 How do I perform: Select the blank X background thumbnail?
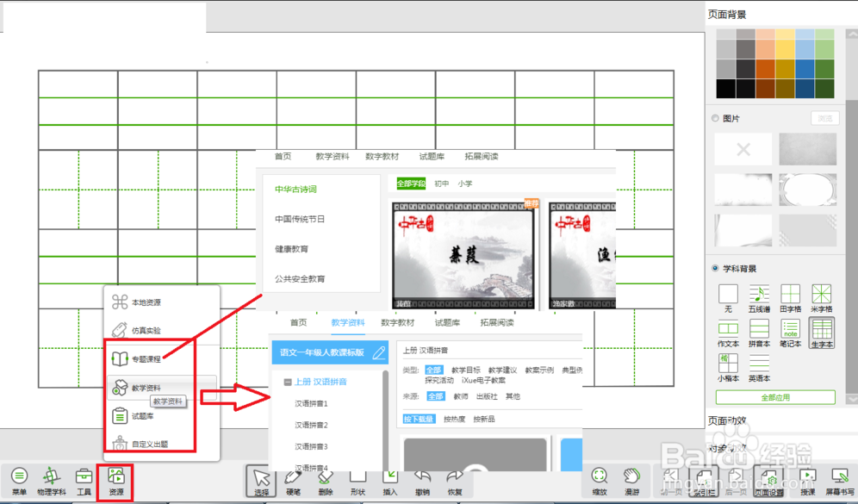pyautogui.click(x=743, y=149)
